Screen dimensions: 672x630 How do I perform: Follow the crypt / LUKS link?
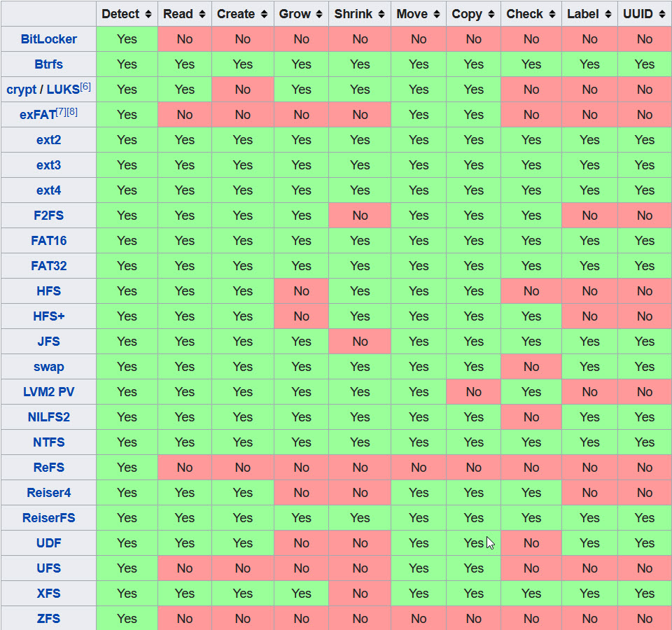tap(43, 90)
